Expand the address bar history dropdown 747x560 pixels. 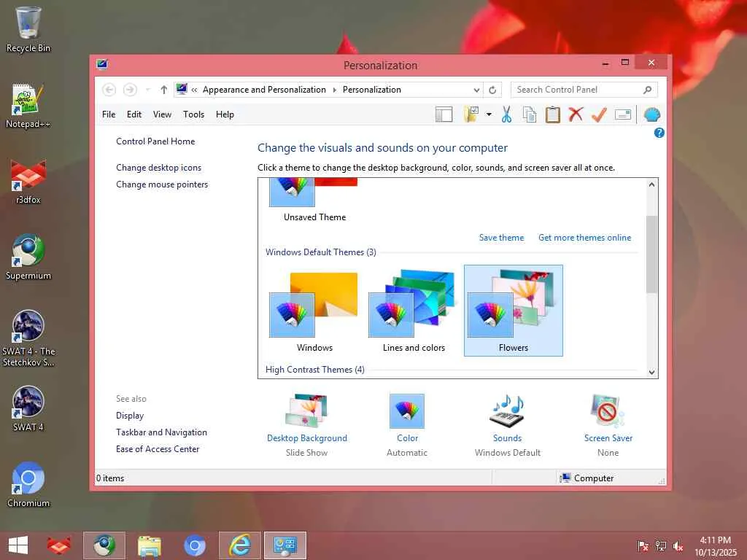coord(476,90)
